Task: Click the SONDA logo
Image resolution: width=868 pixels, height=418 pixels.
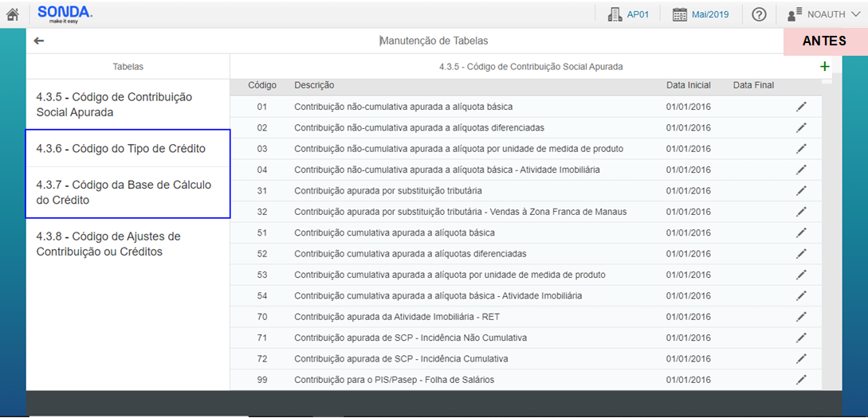Action: click(x=65, y=14)
